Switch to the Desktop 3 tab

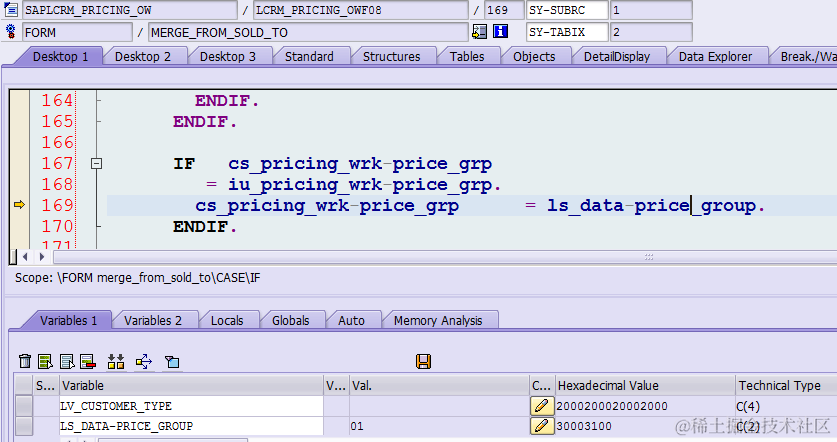(227, 57)
